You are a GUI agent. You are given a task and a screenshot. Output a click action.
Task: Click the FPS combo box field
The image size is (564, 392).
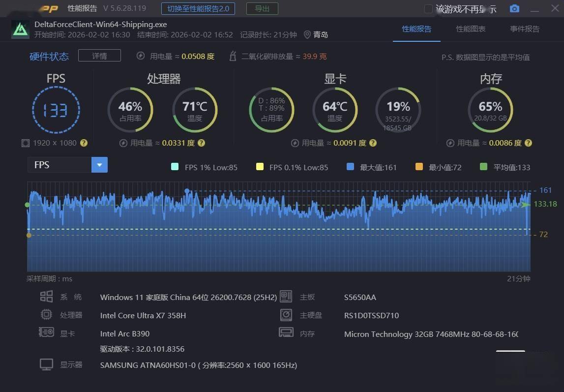59,165
